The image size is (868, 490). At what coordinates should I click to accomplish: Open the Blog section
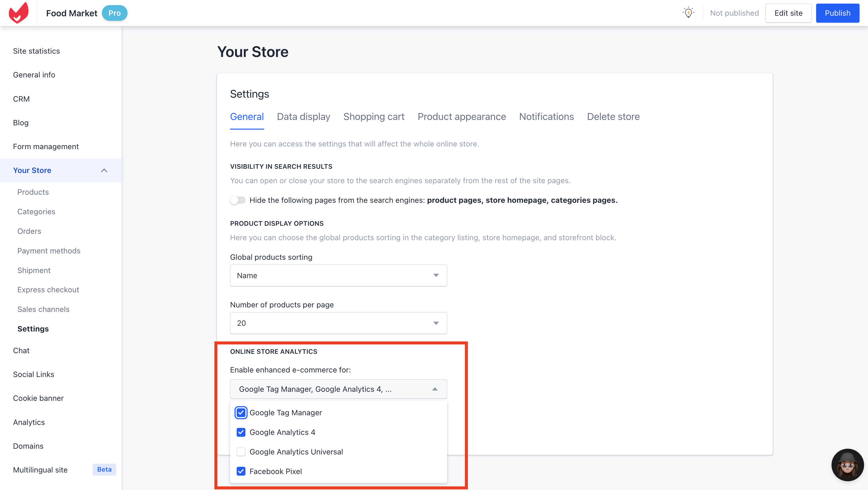[21, 123]
